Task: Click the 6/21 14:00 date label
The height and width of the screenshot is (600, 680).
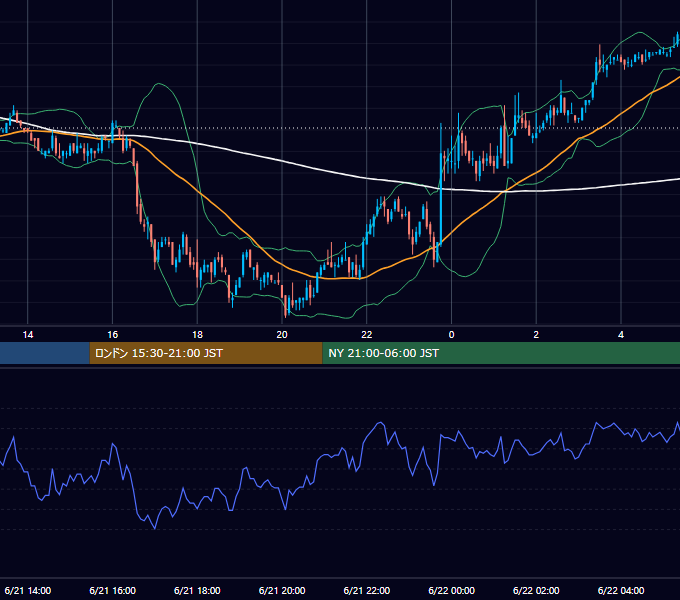Action: click(28, 590)
